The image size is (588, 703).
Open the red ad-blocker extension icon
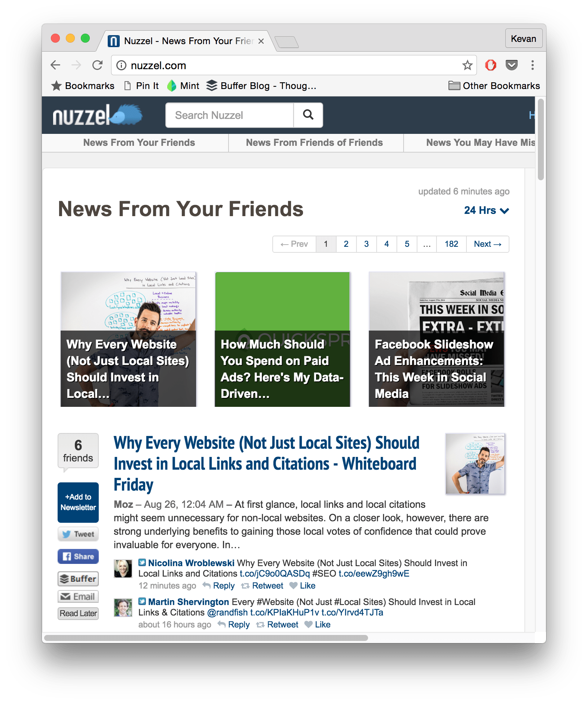pos(490,65)
